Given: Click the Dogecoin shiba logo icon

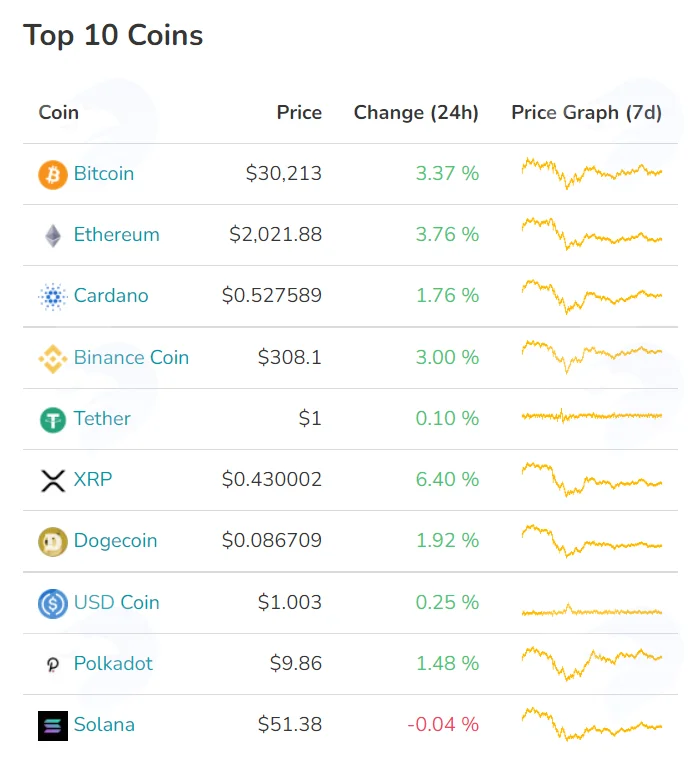Looking at the screenshot, I should (53, 542).
